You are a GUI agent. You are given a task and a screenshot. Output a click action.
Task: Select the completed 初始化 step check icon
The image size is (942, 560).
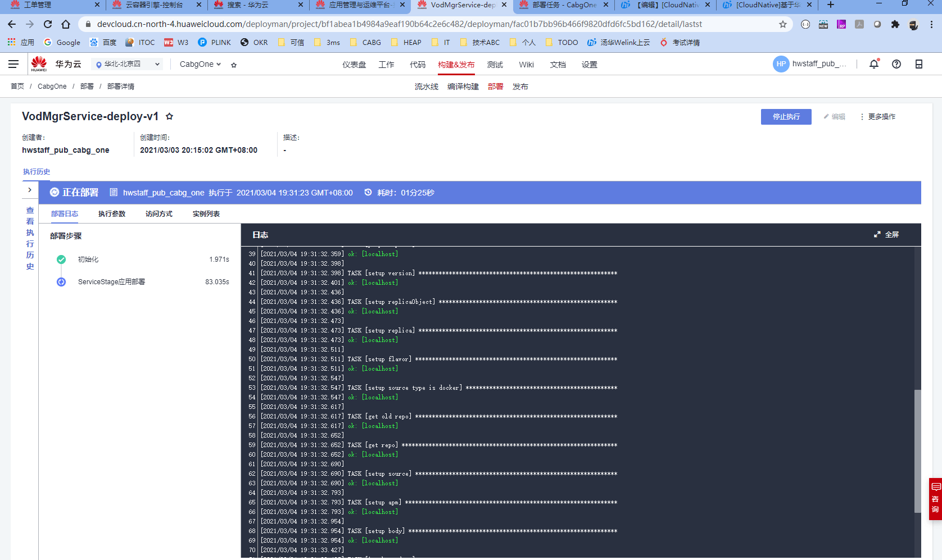point(61,259)
